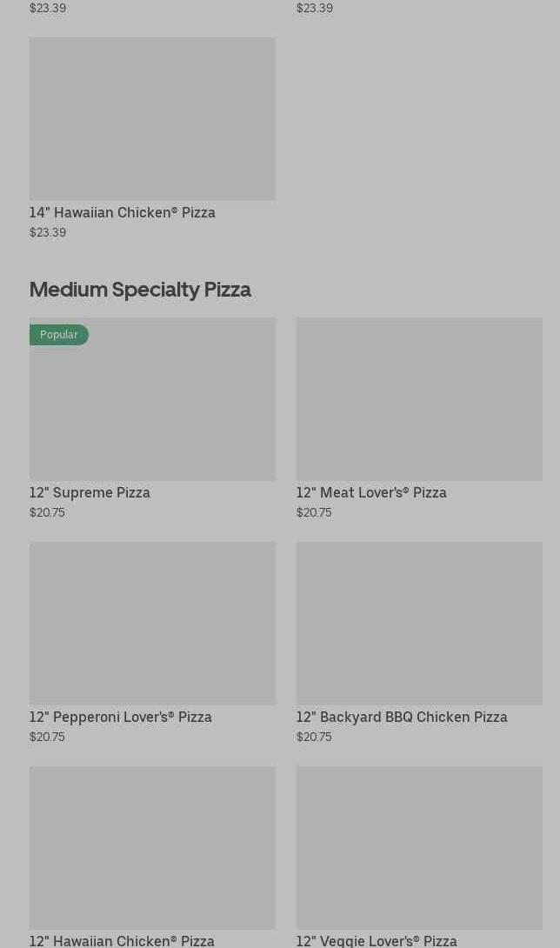Choose the 12" Pepperoni Lover's Pizza image
This screenshot has width=560, height=948.
tap(152, 623)
